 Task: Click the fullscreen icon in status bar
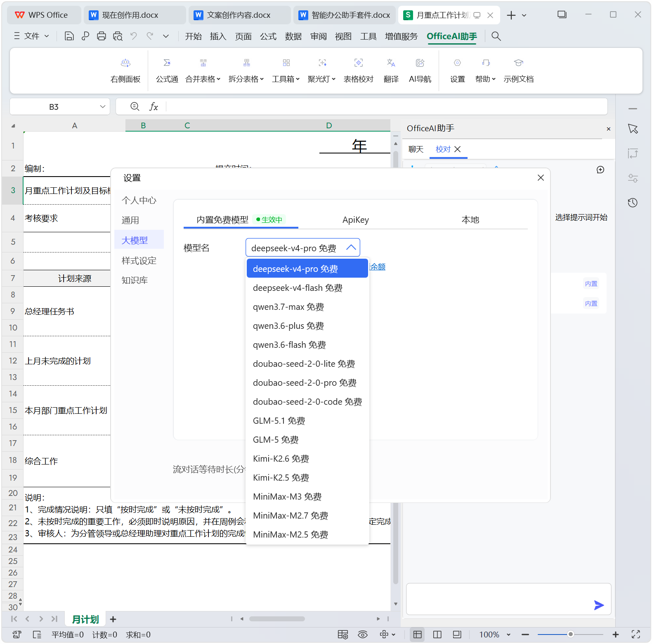[636, 635]
